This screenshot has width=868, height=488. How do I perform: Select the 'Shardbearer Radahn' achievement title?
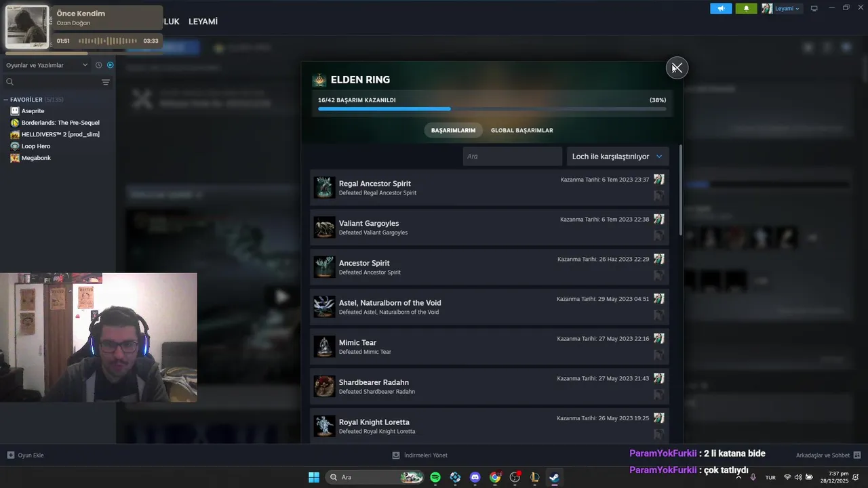click(374, 382)
